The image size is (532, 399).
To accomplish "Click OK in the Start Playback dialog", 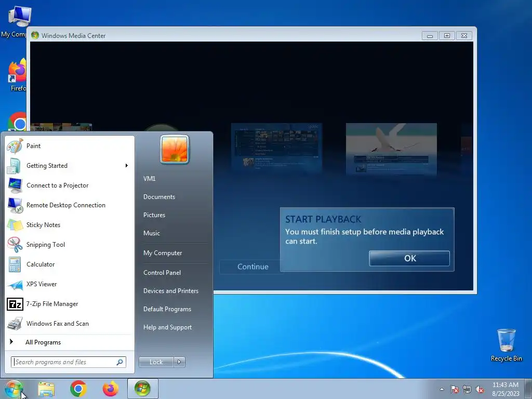I will point(409,258).
